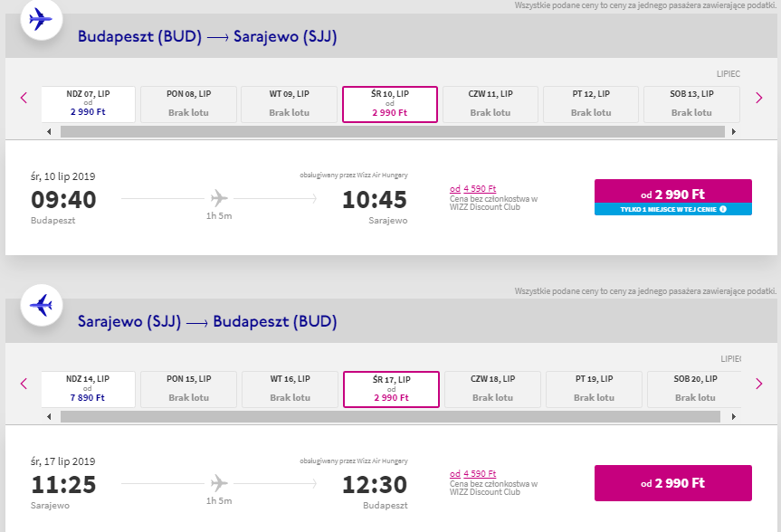The height and width of the screenshot is (532, 781).
Task: Click the return dates horizontal scrollbar
Action: pyautogui.click(x=391, y=416)
